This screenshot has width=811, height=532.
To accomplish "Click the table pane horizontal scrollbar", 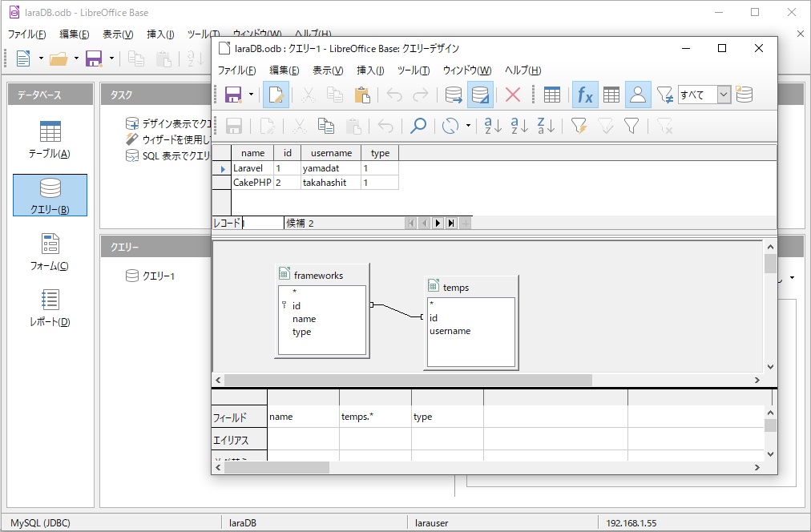I will pos(409,380).
